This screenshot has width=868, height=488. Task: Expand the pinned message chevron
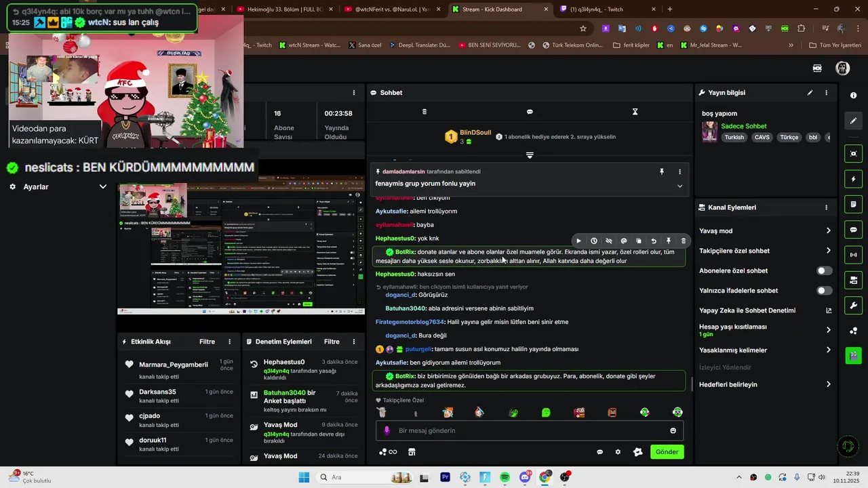[679, 186]
